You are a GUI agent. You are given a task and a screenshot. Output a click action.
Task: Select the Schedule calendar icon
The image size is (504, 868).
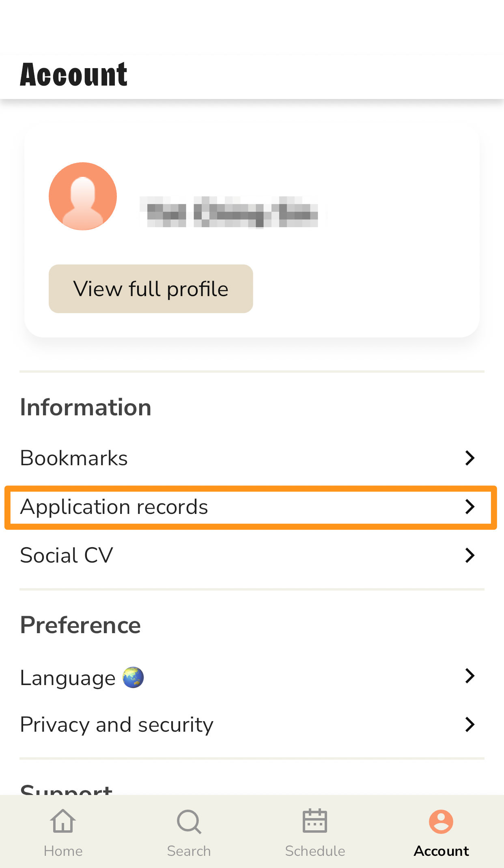coord(315,821)
